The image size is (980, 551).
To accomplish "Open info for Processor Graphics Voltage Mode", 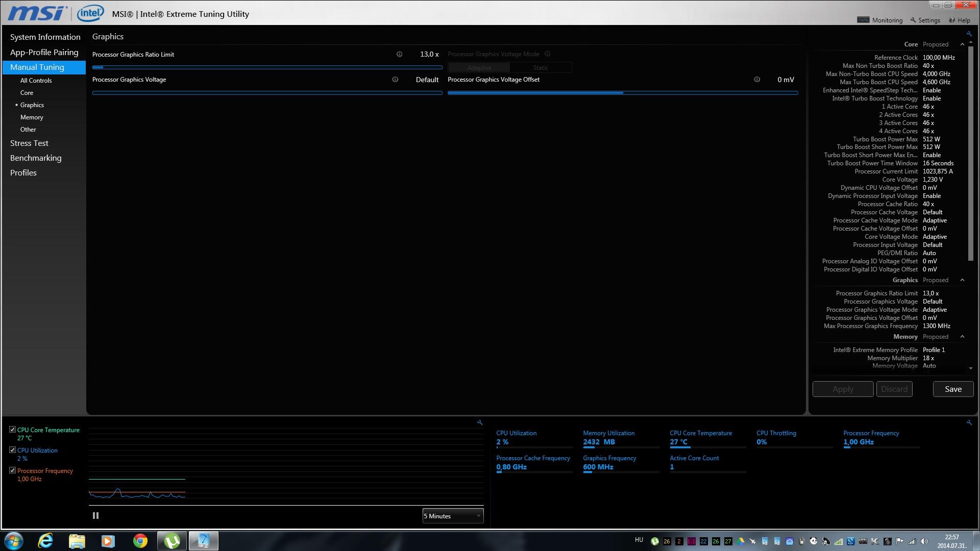I will 547,54.
